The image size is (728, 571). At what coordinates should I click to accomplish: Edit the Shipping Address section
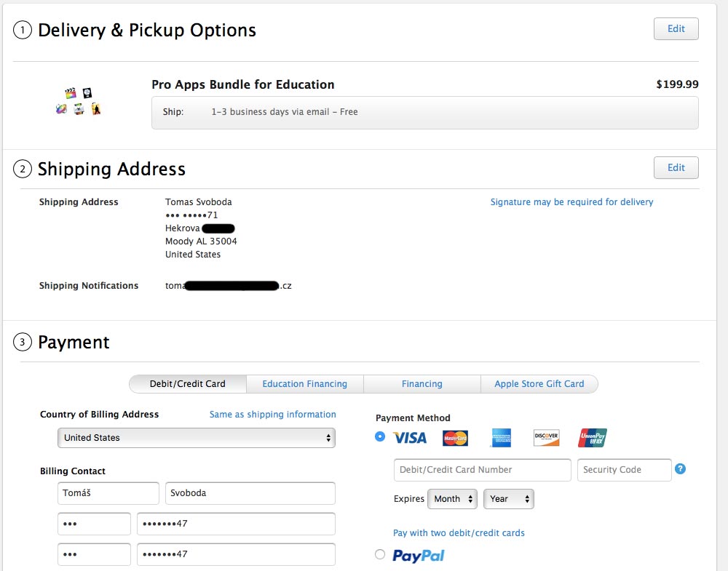[676, 167]
